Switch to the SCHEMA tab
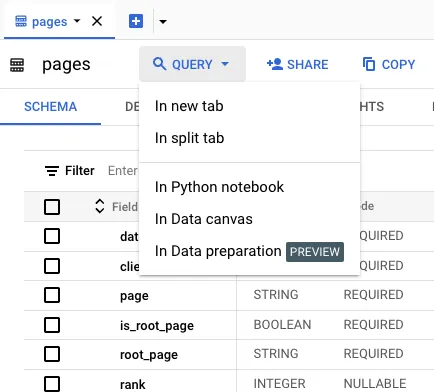 (x=50, y=107)
